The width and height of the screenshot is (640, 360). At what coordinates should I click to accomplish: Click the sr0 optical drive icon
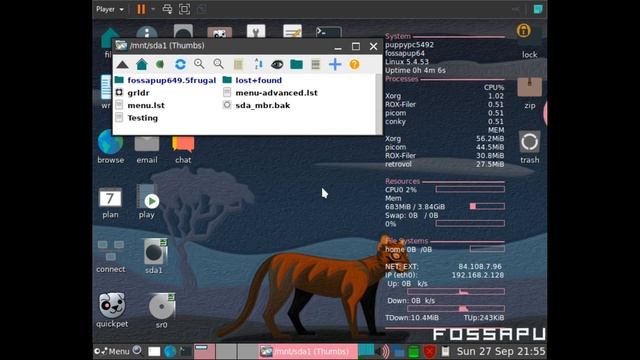pyautogui.click(x=162, y=311)
